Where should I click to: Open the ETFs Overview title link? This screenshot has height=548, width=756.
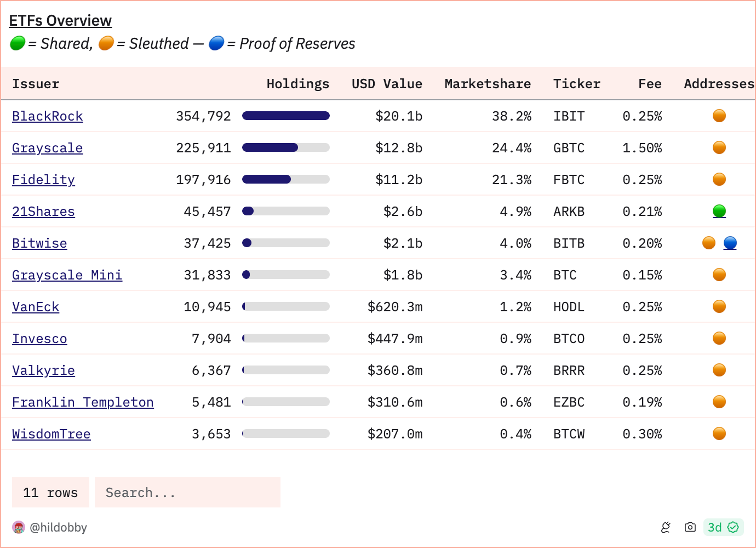pos(60,21)
